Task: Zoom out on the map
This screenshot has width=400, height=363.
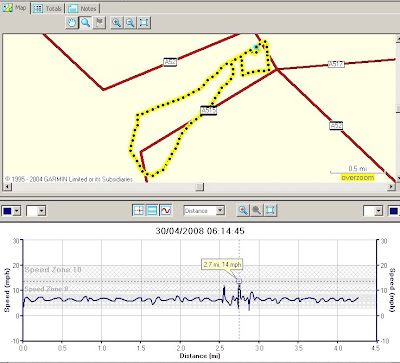Action: 130,23
